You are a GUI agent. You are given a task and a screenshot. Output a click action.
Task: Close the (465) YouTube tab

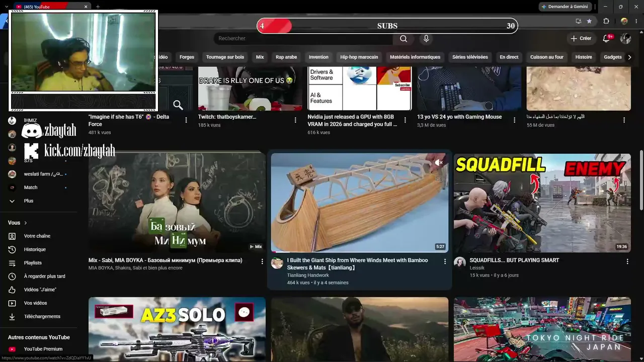pyautogui.click(x=86, y=7)
